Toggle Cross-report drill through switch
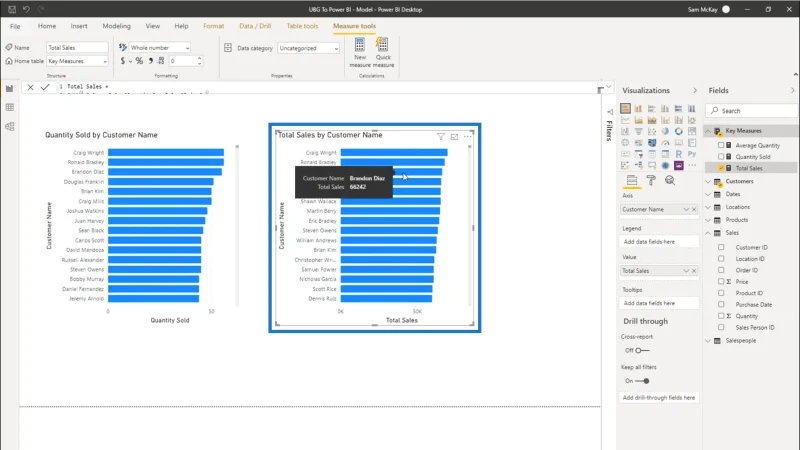Image resolution: width=800 pixels, height=450 pixels. click(642, 351)
